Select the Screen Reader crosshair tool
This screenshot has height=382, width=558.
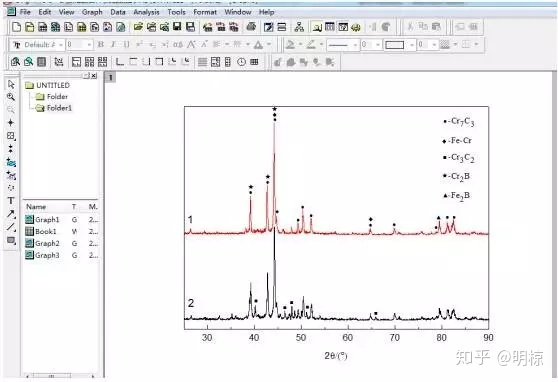(x=11, y=122)
